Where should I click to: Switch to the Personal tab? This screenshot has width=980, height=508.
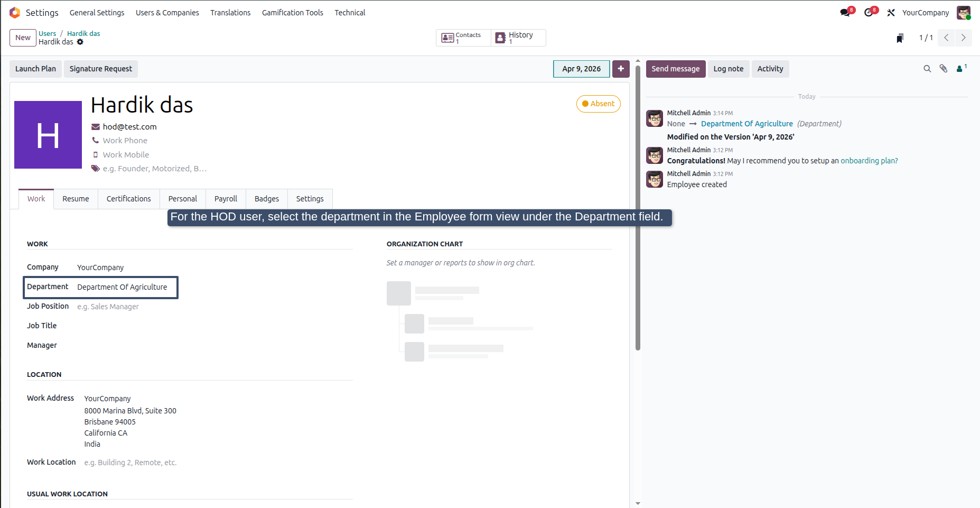[183, 199]
